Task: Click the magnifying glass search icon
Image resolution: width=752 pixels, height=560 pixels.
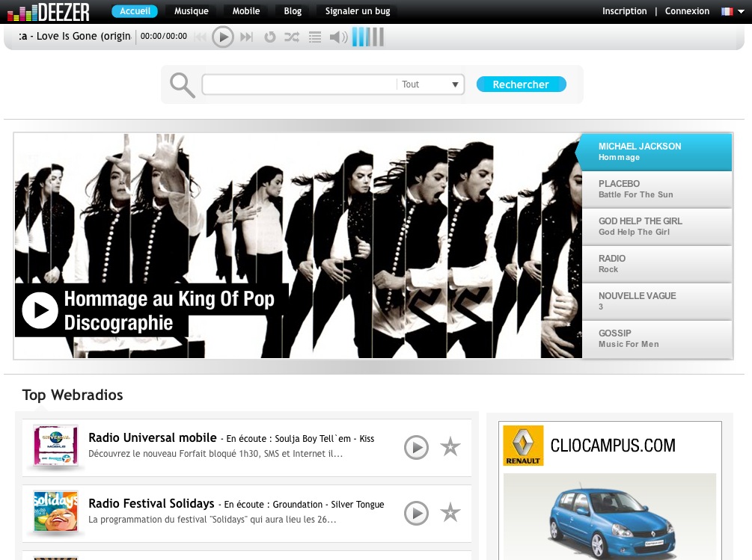Action: click(x=183, y=85)
